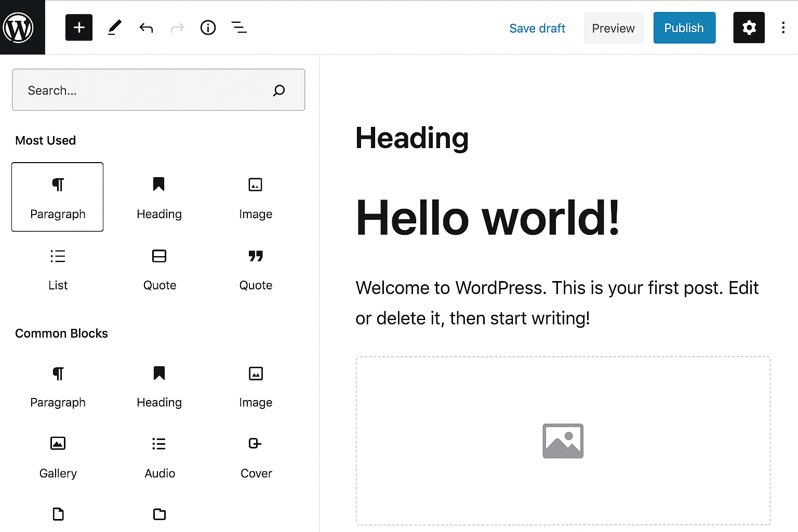Insert the Cover block
The image size is (798, 532).
(256, 457)
